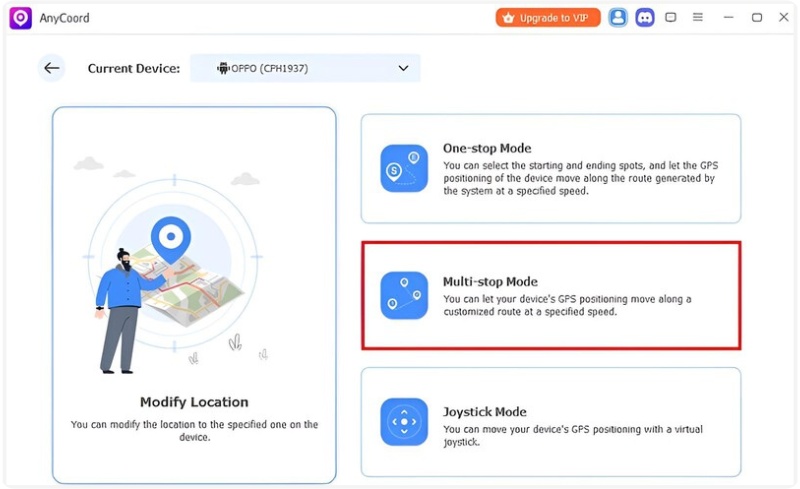Click the feedback message icon
Screen dimensions: 800x489
point(671,17)
